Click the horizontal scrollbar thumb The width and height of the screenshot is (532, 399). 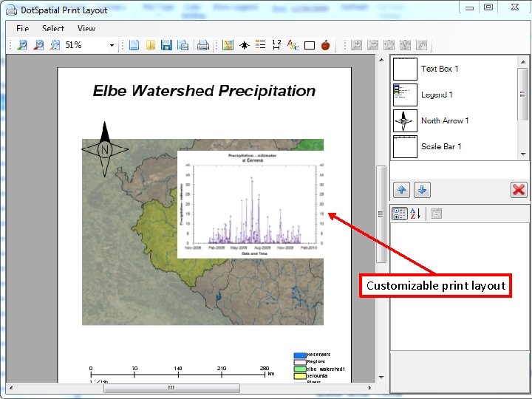pos(171,388)
